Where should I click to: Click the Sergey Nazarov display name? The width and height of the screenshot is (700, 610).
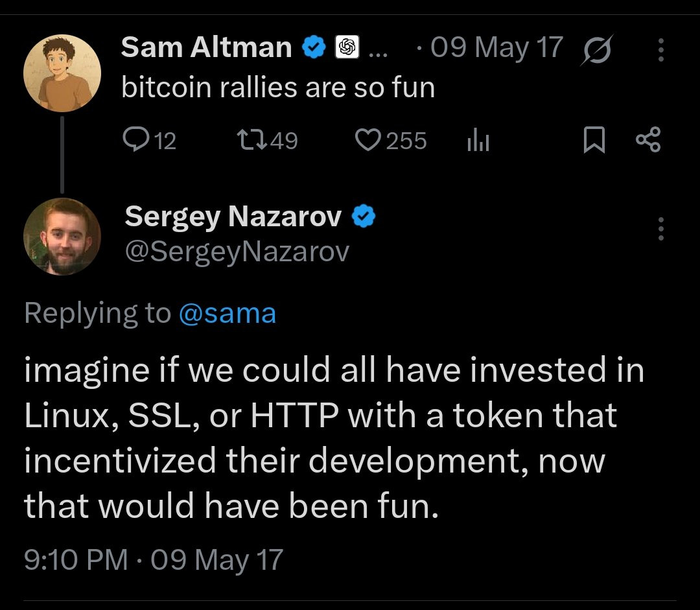[233, 217]
